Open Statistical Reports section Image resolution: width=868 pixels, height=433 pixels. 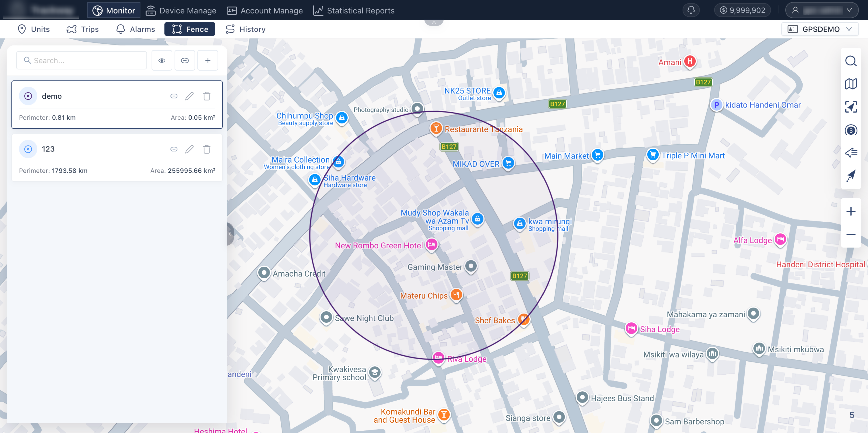(353, 10)
